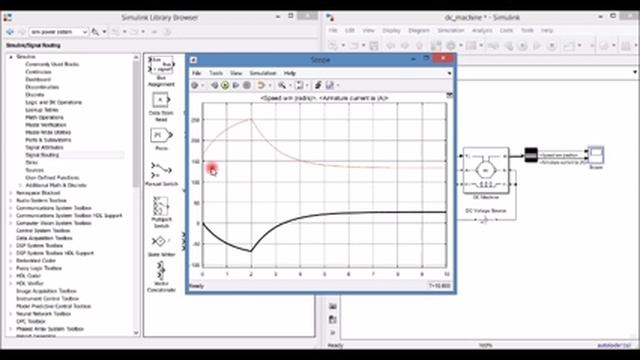Select Math Operations in library tree
Screen dimensions: 640x360
(x=44, y=118)
